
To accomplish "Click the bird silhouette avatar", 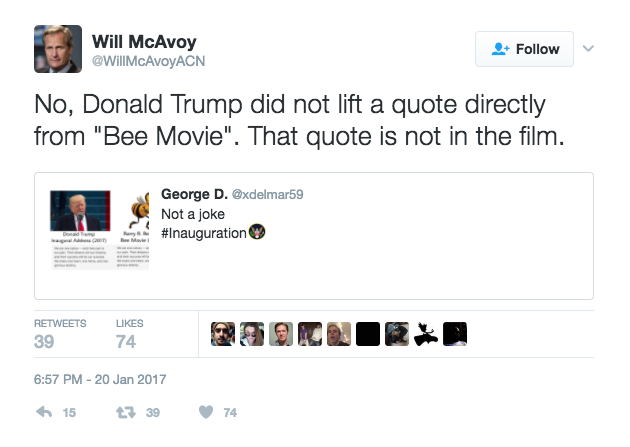I will pos(426,334).
